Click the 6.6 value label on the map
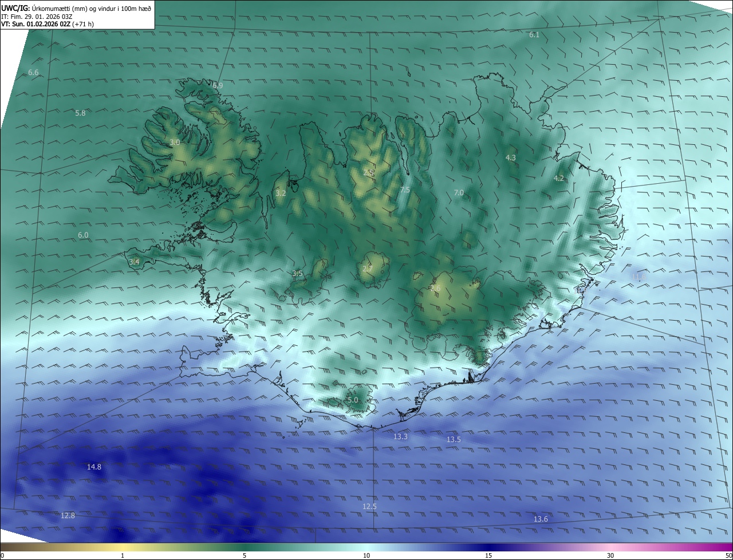The image size is (733, 560). click(33, 73)
